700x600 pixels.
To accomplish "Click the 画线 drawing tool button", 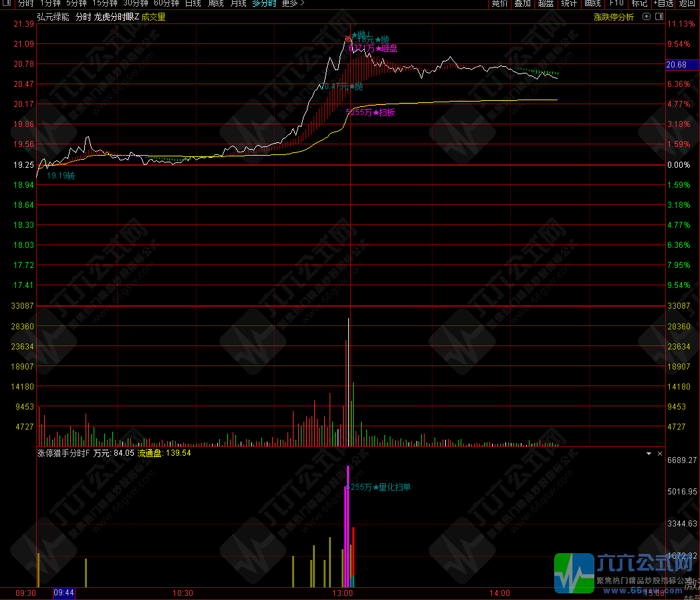I will tap(592, 3).
